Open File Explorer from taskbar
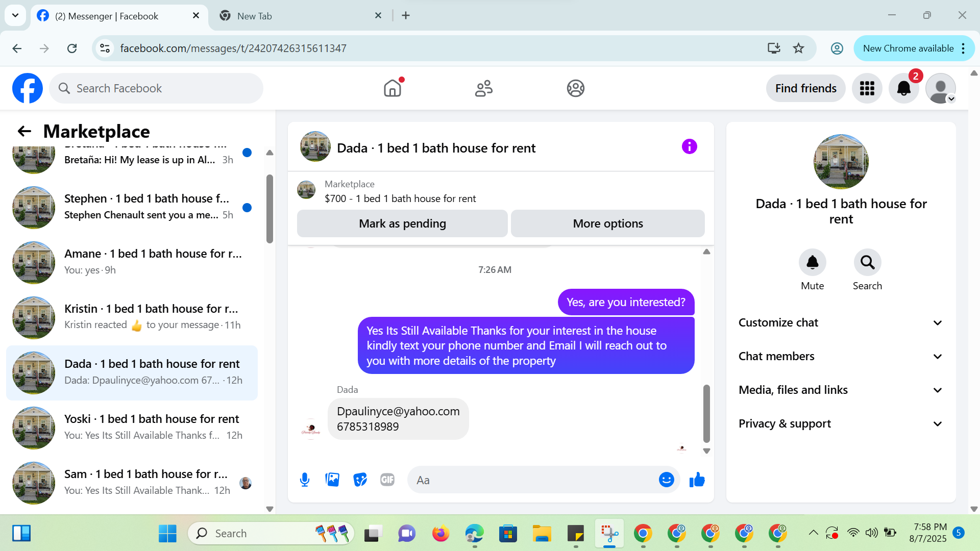 pyautogui.click(x=542, y=534)
